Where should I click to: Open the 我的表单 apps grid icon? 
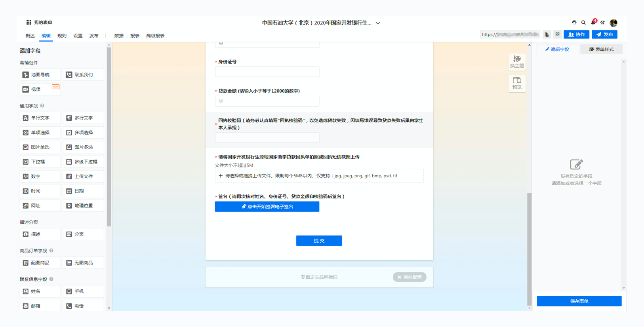pos(29,23)
